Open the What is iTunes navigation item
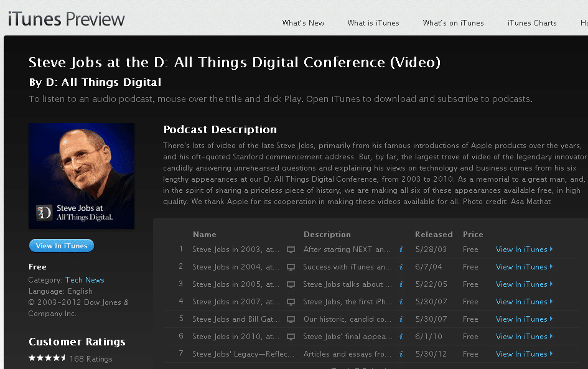Viewport: 588px width, 369px height. (373, 23)
